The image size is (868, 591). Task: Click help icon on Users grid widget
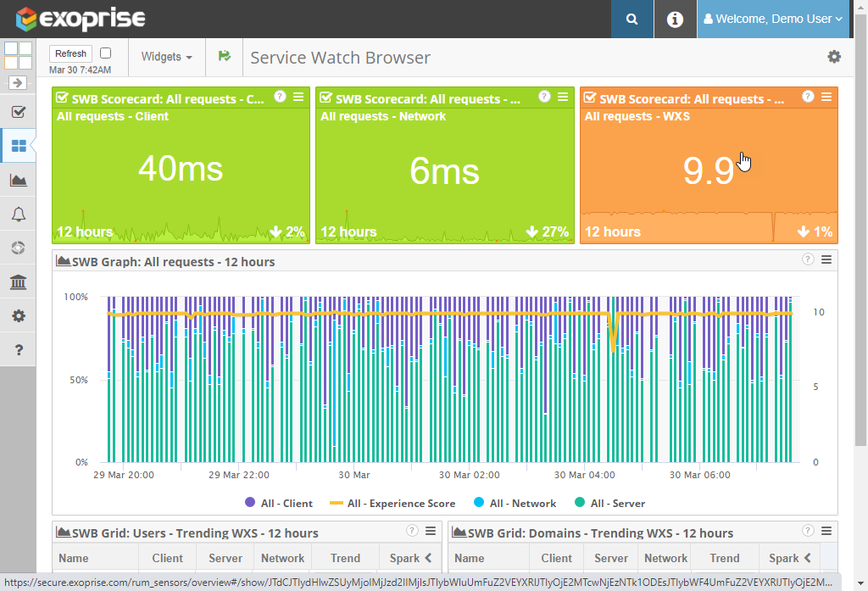[x=412, y=531]
